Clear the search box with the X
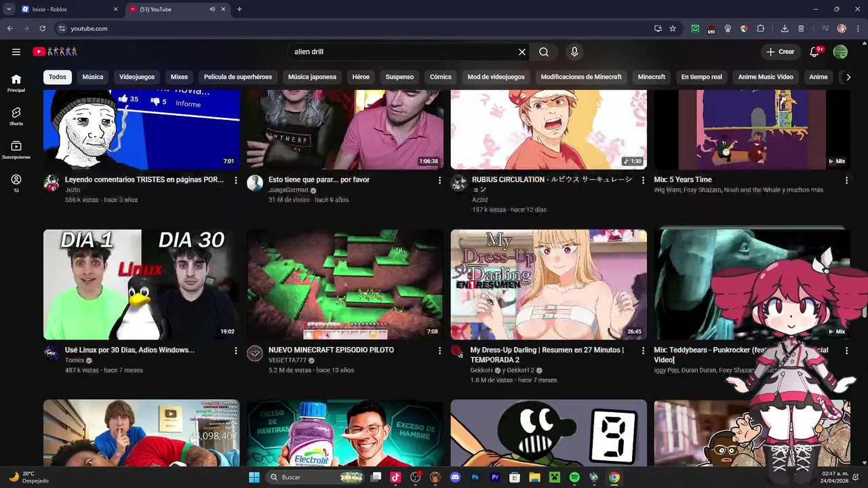 [x=522, y=52]
